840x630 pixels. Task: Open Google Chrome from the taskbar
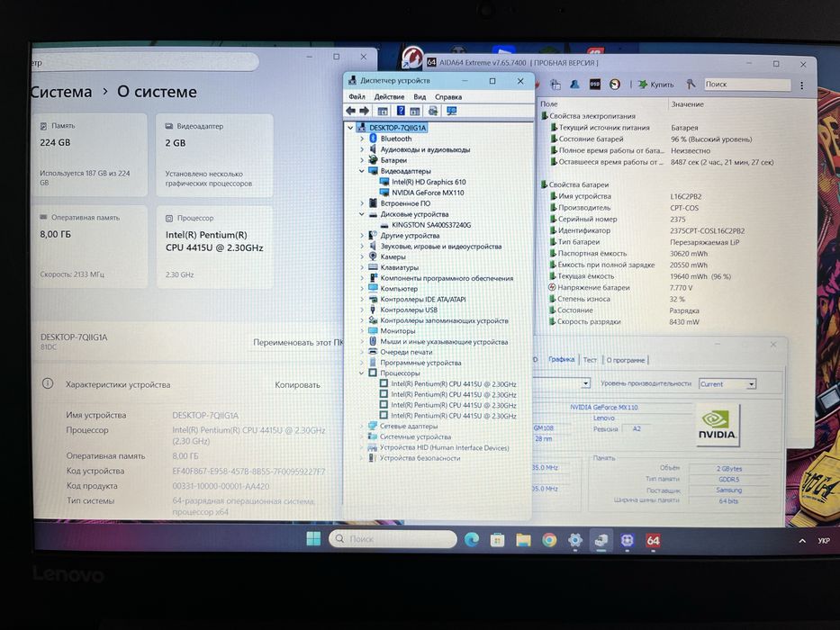click(x=549, y=540)
